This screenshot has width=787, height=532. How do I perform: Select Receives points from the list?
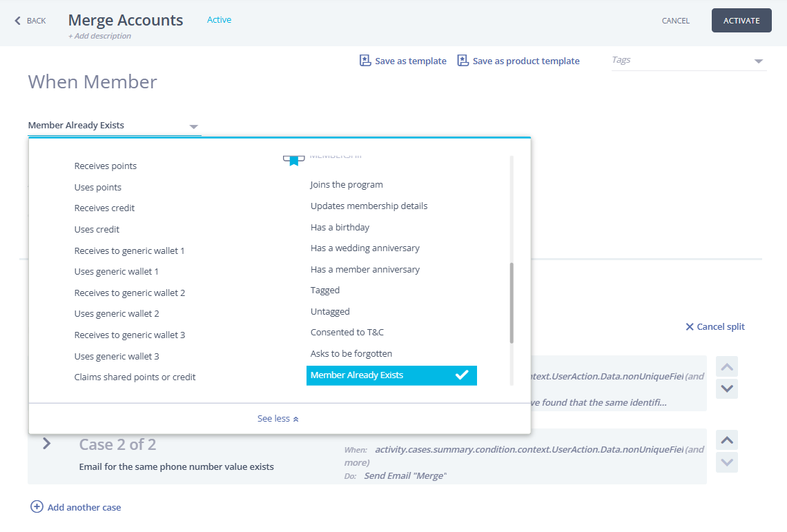tap(106, 166)
